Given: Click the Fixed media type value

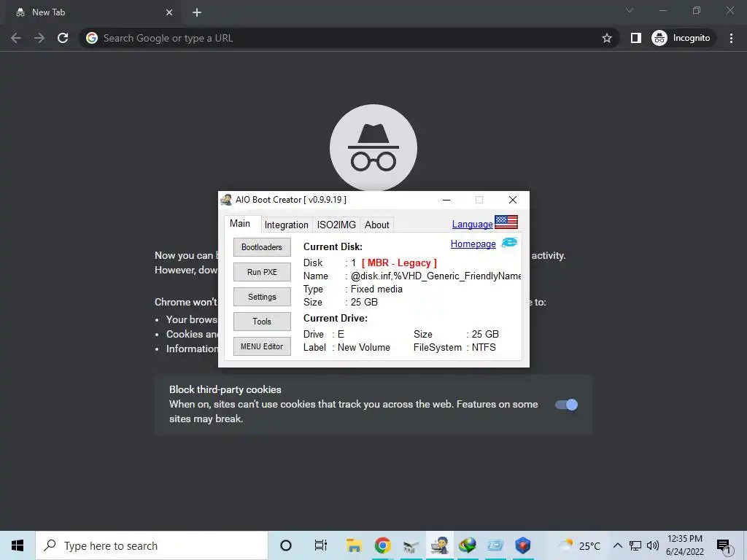Looking at the screenshot, I should [x=376, y=289].
